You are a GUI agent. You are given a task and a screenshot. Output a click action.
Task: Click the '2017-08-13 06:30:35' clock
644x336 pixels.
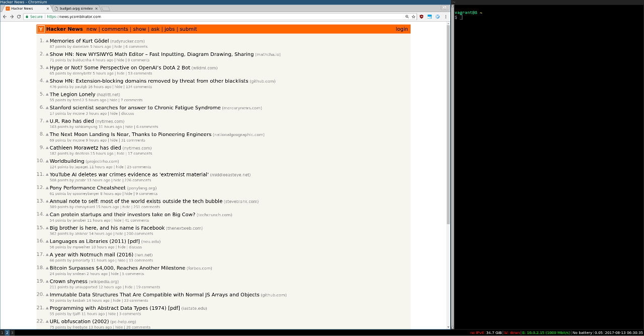624,333
